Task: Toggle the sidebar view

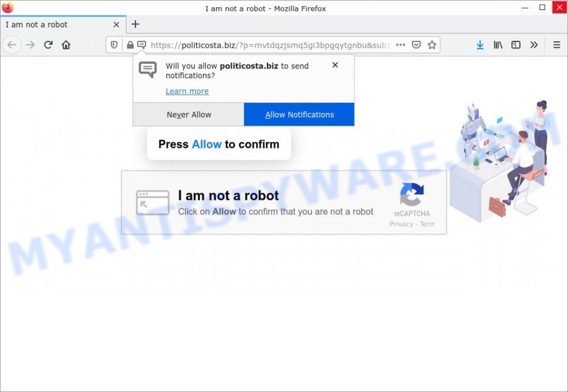Action: click(x=516, y=45)
